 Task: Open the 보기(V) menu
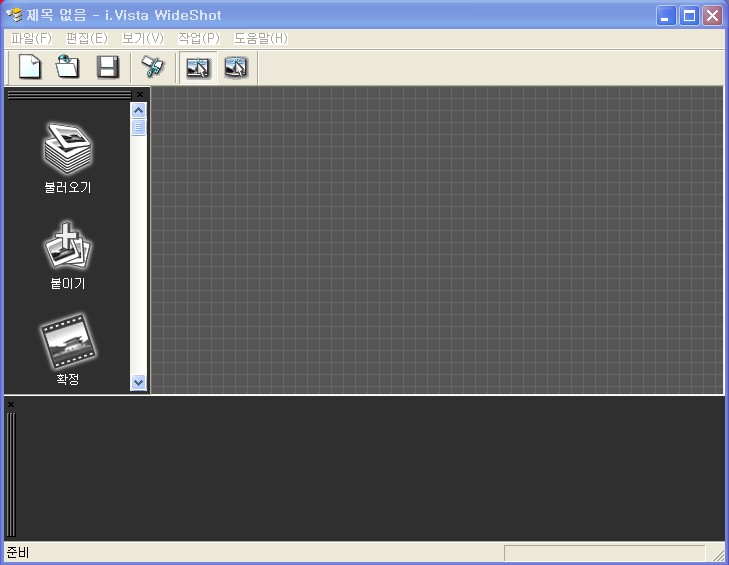143,38
